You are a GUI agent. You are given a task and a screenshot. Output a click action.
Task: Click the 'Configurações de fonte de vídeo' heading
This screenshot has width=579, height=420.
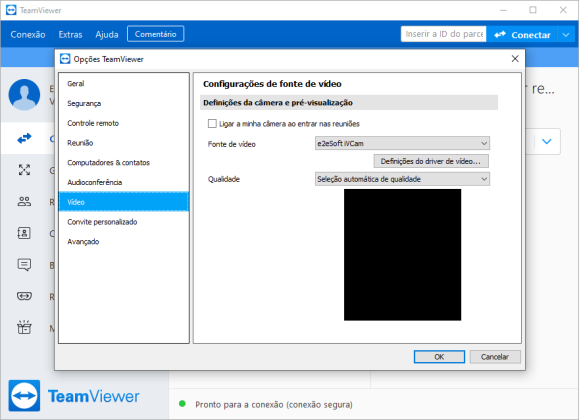[272, 84]
